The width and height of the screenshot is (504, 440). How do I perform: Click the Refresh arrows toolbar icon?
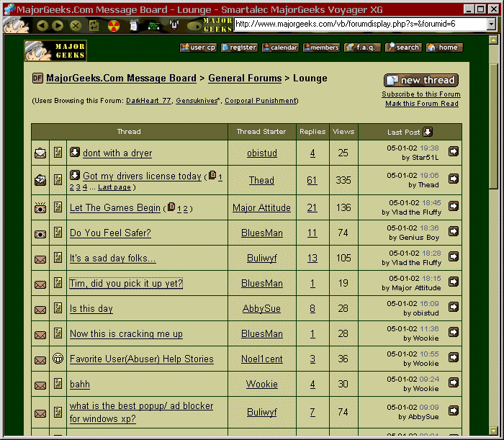coord(94,25)
